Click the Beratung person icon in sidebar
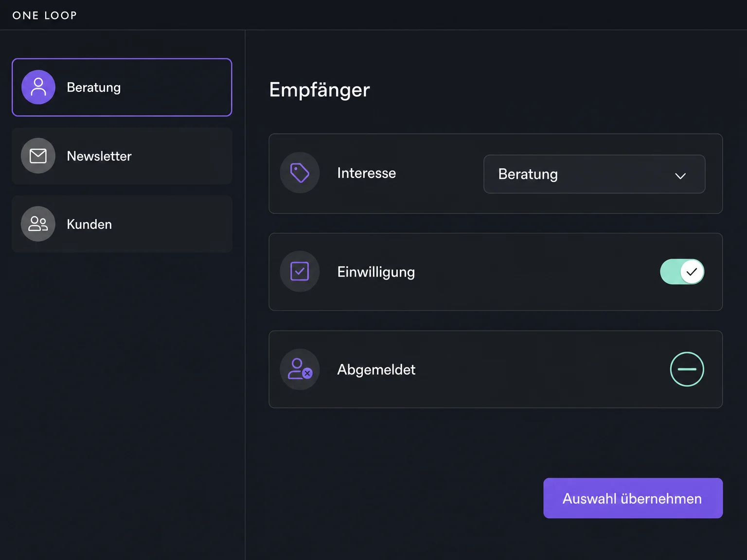 [38, 87]
